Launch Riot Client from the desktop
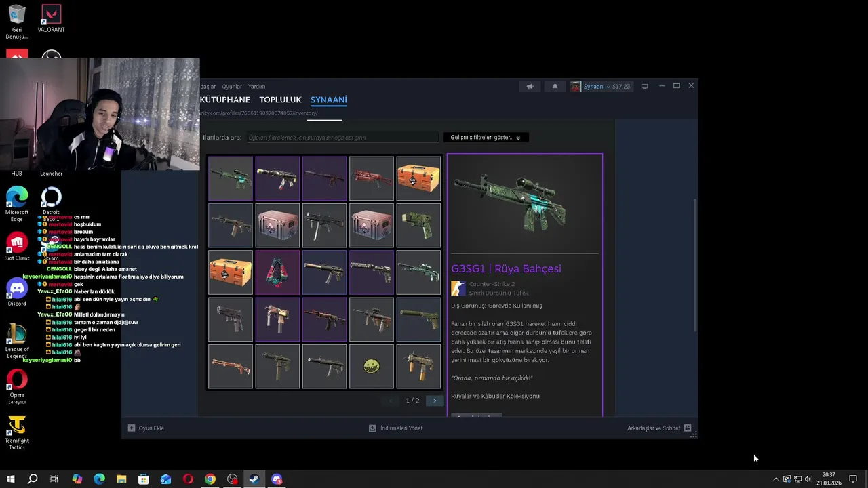This screenshot has height=488, width=868. (17, 247)
